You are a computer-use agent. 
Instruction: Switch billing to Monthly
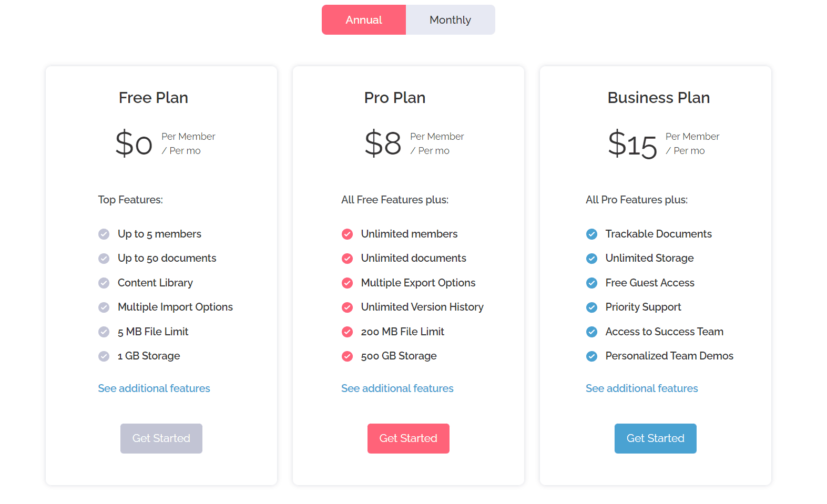450,20
